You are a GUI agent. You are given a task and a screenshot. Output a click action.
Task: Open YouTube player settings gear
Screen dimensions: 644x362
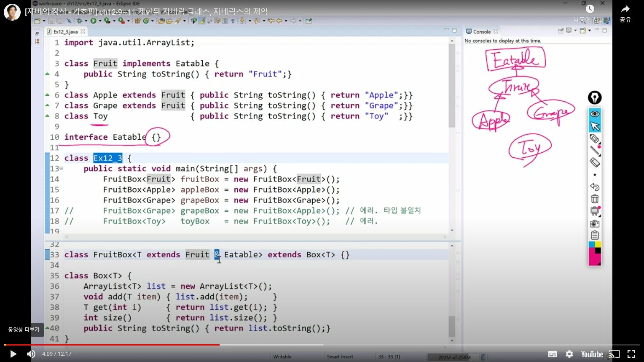tap(569, 354)
